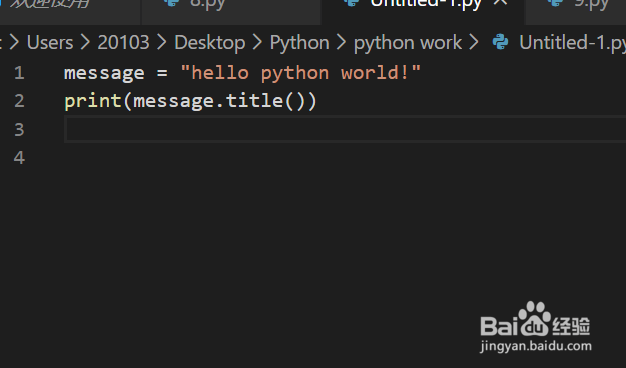
Task: Click the "hello python world!" string
Action: [x=301, y=73]
